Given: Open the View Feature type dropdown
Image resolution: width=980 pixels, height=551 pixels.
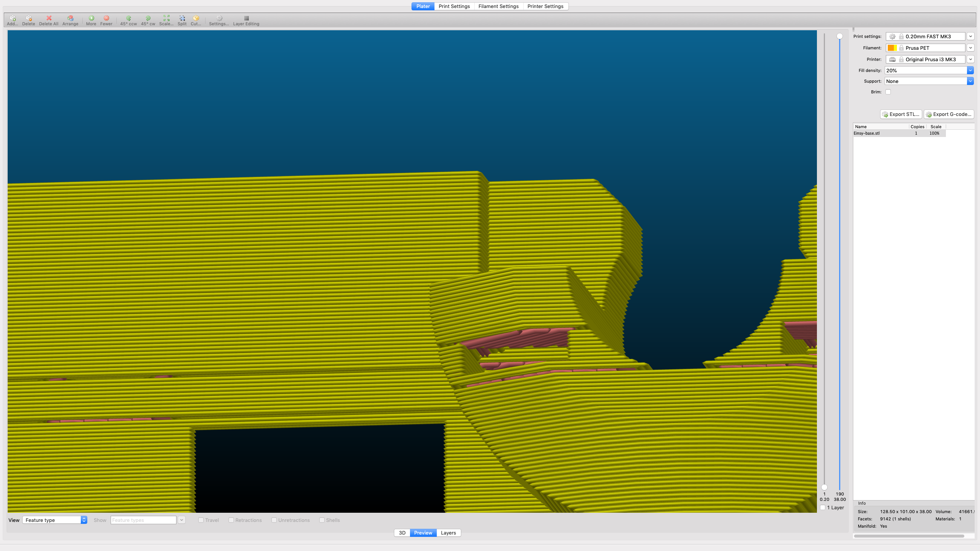Looking at the screenshot, I should point(55,520).
